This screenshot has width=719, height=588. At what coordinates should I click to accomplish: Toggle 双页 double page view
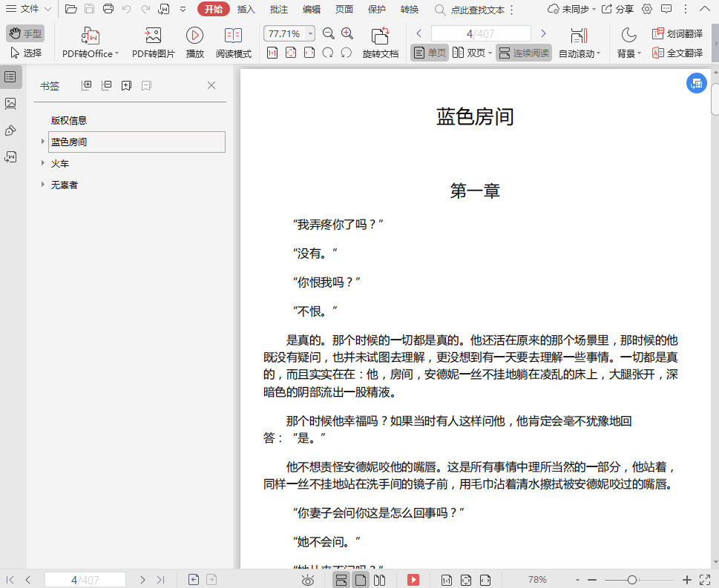pyautogui.click(x=472, y=53)
